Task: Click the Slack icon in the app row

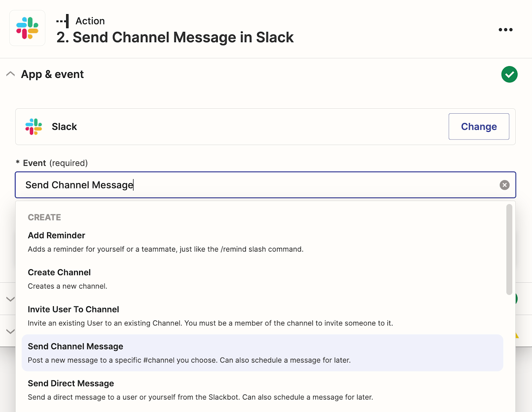Action: pyautogui.click(x=33, y=127)
